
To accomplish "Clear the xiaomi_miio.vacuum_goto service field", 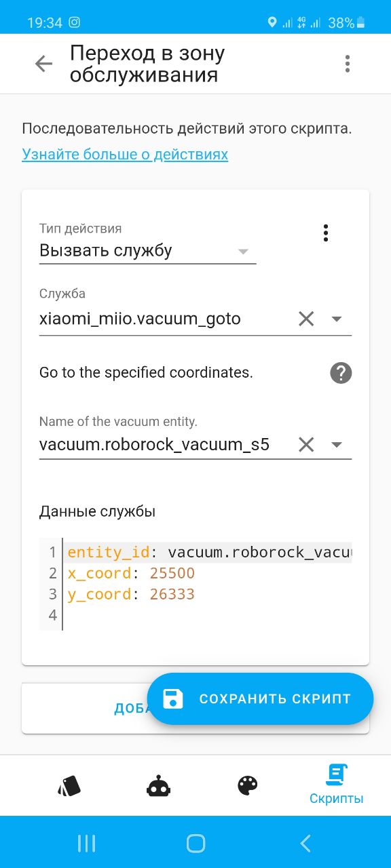I will [x=306, y=319].
